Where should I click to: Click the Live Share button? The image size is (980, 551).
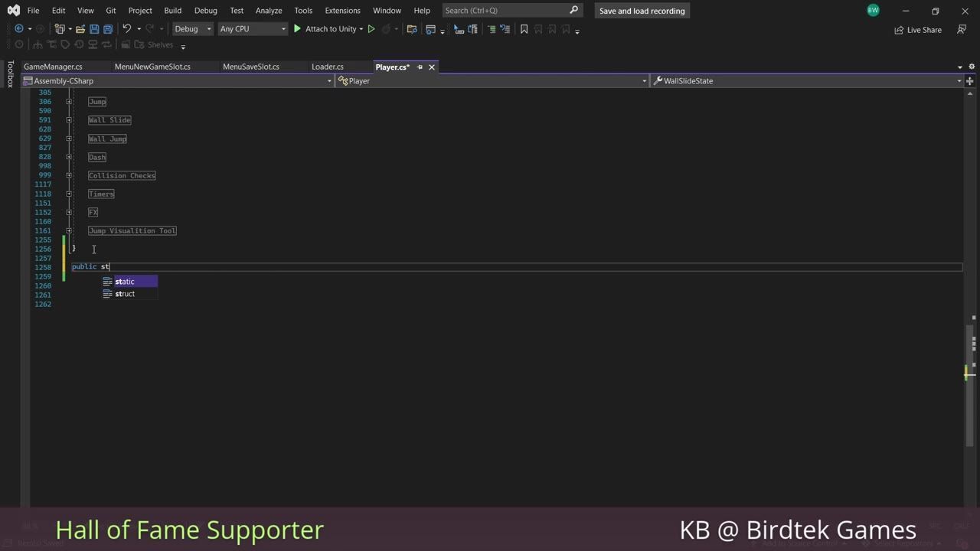click(918, 30)
